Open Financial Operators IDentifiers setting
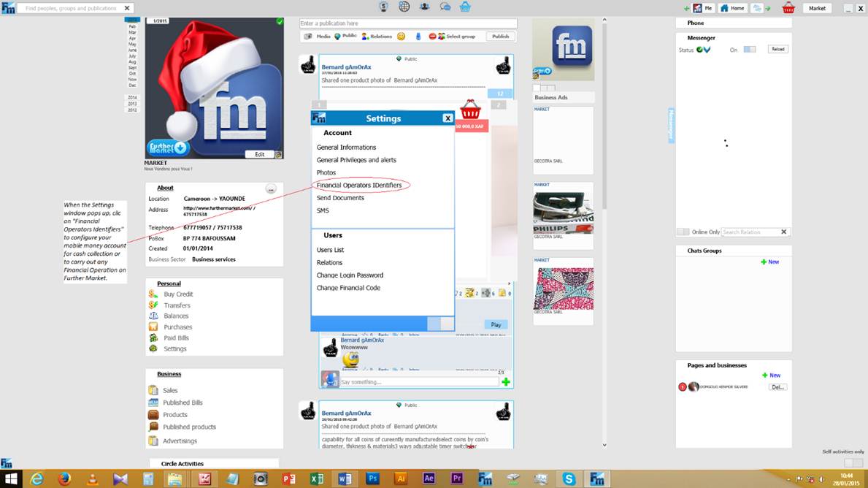The image size is (868, 488). [359, 185]
